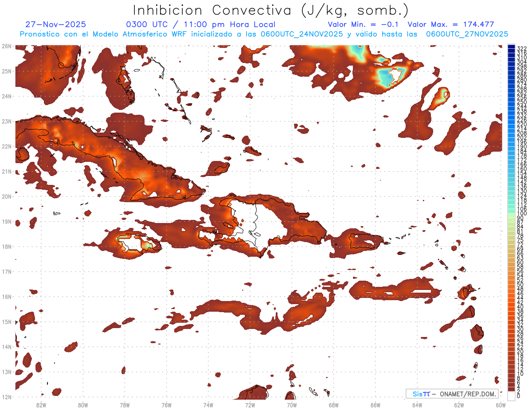Click the pale green colorbar swatch beside 90
532x411 pixels.
[x=511, y=216]
